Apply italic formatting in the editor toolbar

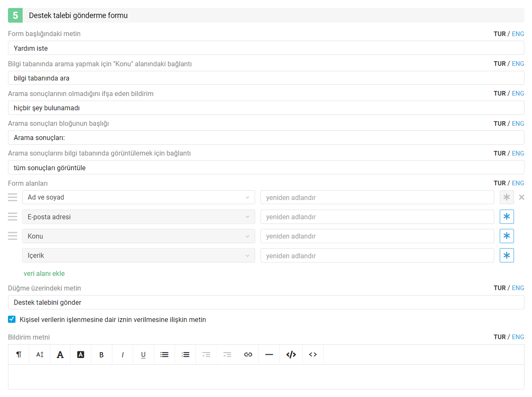(123, 355)
